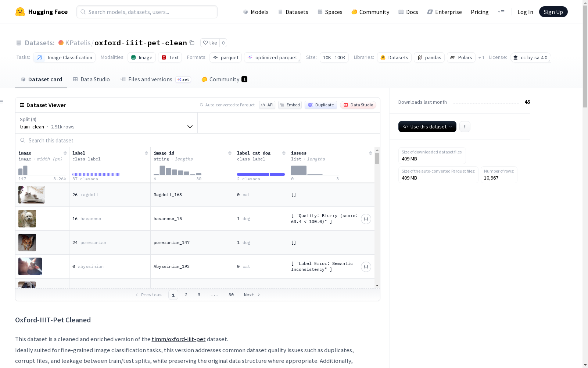Image resolution: width=588 pixels, height=368 pixels.
Task: Click the issues lengths histogram
Action: pos(315,170)
